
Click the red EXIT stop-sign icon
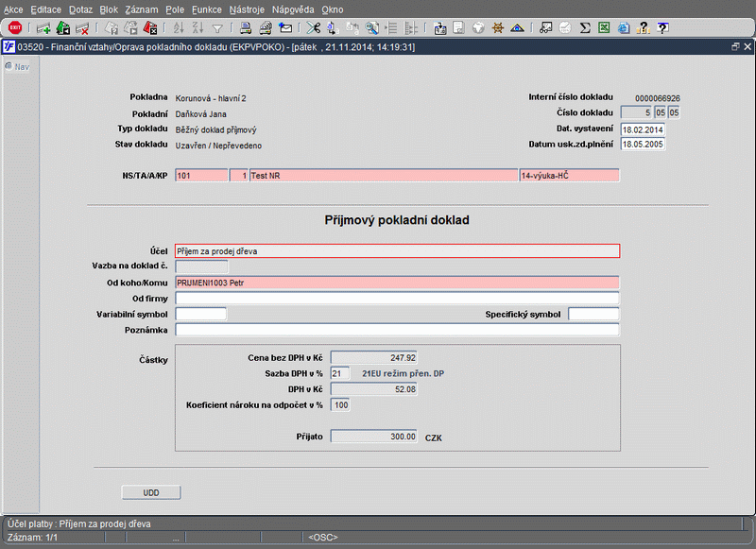(15, 28)
